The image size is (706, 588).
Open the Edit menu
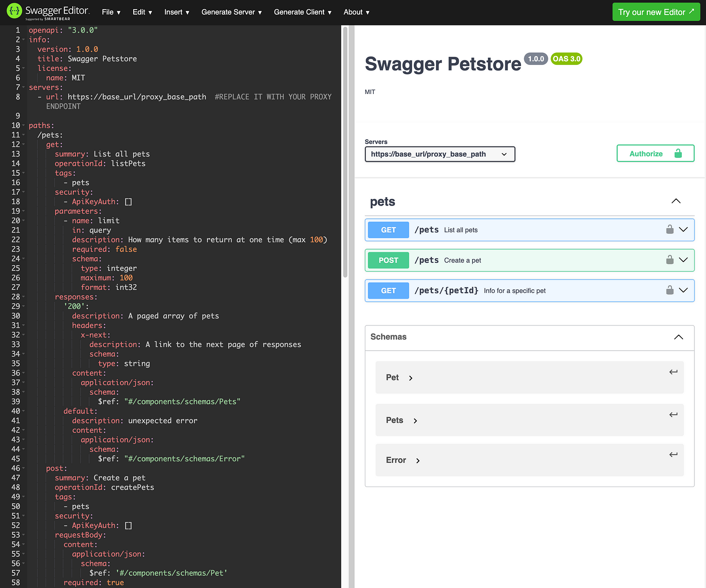[x=143, y=12]
